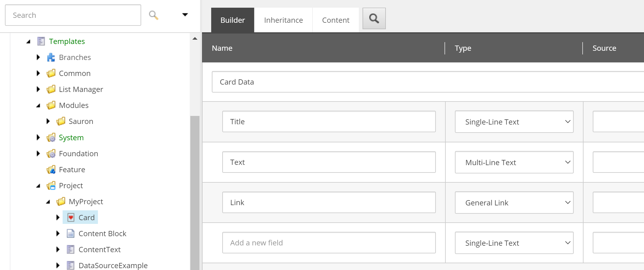
Task: Select the DataSourceExample tree item label
Action: click(113, 265)
